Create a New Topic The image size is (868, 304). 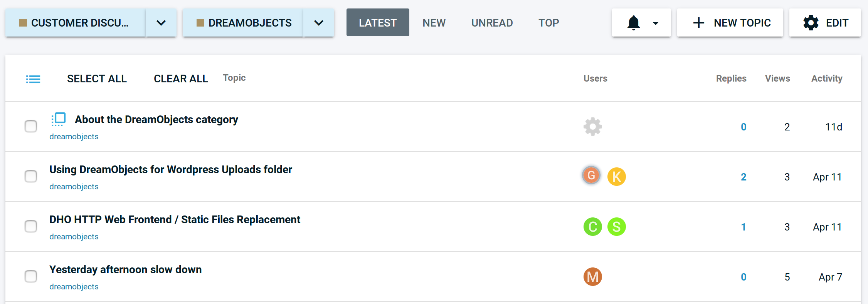(x=730, y=23)
